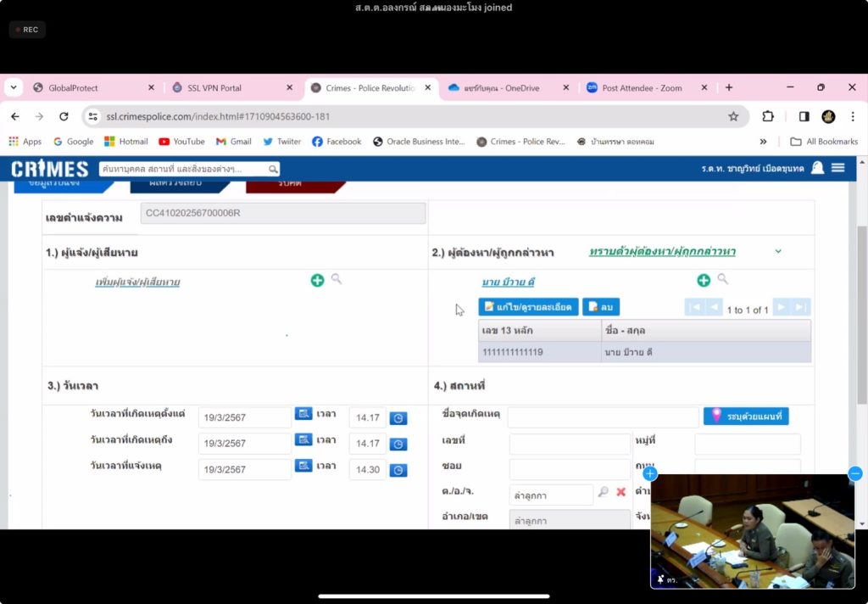Click the notification bell icon in CRIMES header
This screenshot has height=604, width=868.
pyautogui.click(x=817, y=168)
